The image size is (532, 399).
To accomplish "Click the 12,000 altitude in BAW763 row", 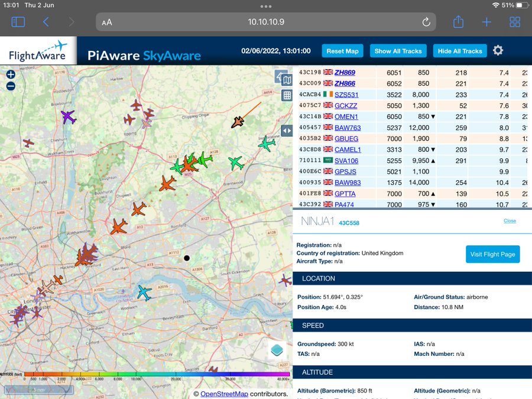I will [x=419, y=128].
